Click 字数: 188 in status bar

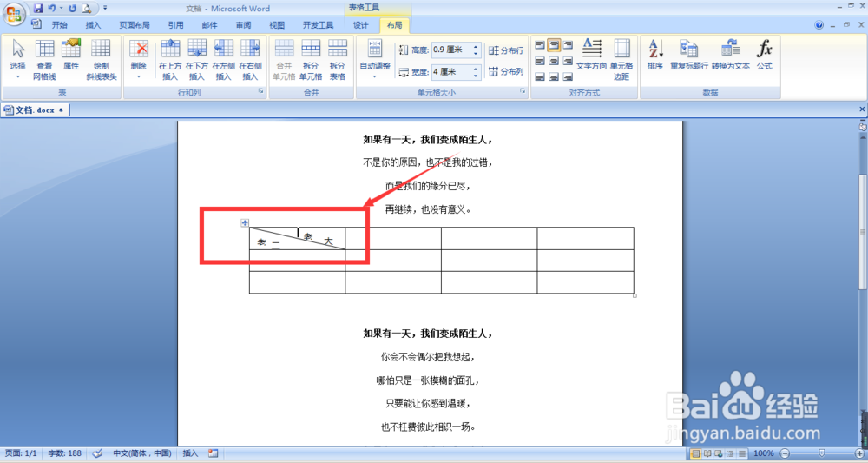[65, 453]
